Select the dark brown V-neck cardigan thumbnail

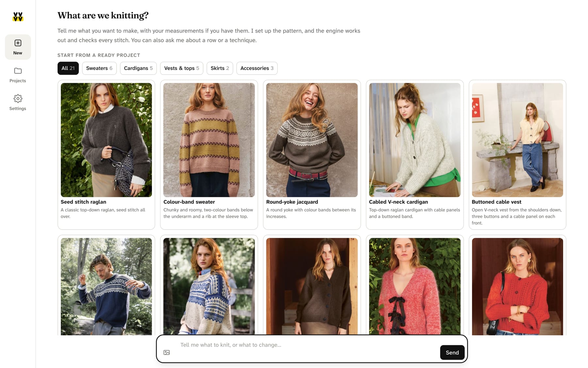point(312,286)
